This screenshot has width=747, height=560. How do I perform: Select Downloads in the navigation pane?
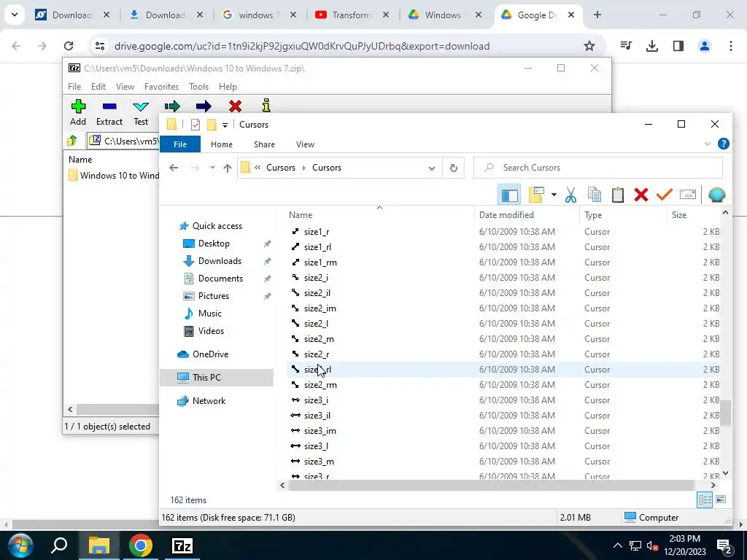click(x=220, y=261)
